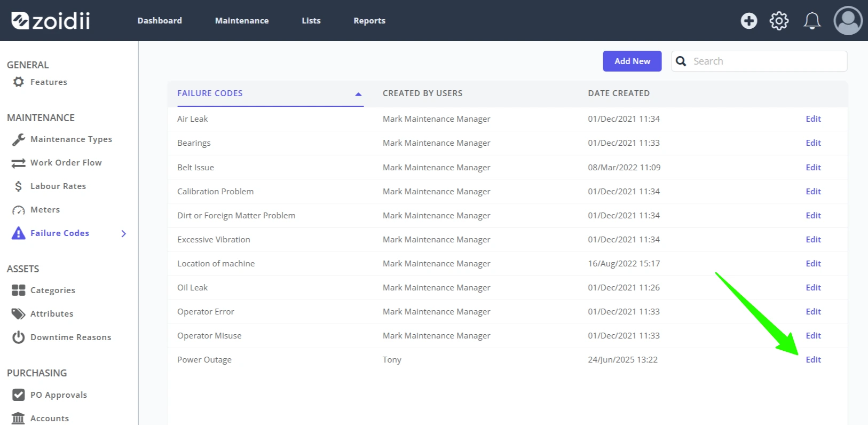
Task: Open Meters settings
Action: 45,210
